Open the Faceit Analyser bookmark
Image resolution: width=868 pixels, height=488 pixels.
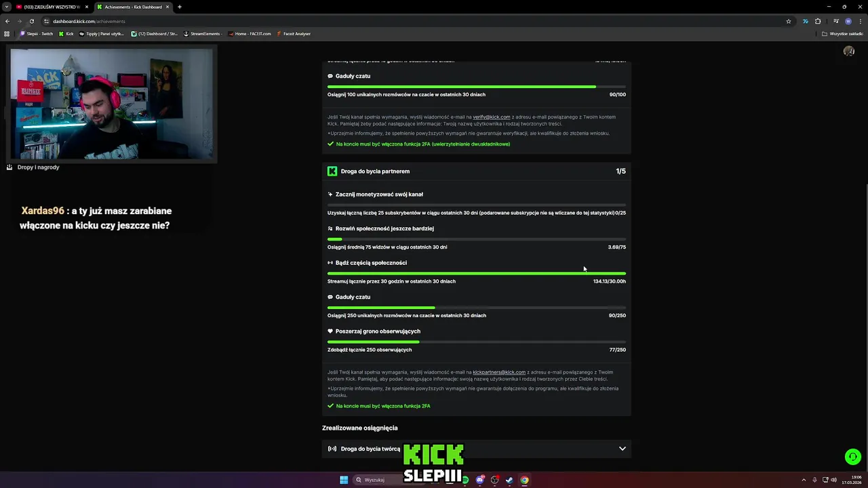click(x=294, y=34)
